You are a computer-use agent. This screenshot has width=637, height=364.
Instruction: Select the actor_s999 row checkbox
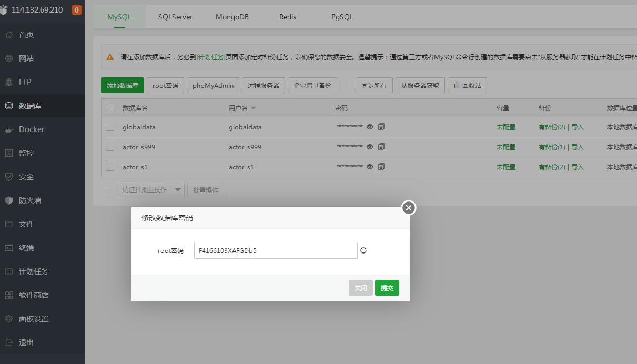pyautogui.click(x=110, y=147)
